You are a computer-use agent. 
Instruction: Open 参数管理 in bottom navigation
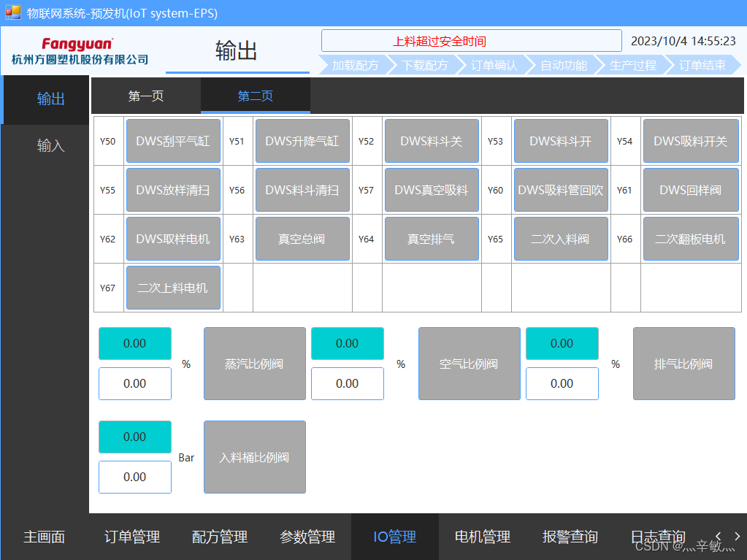(x=307, y=537)
